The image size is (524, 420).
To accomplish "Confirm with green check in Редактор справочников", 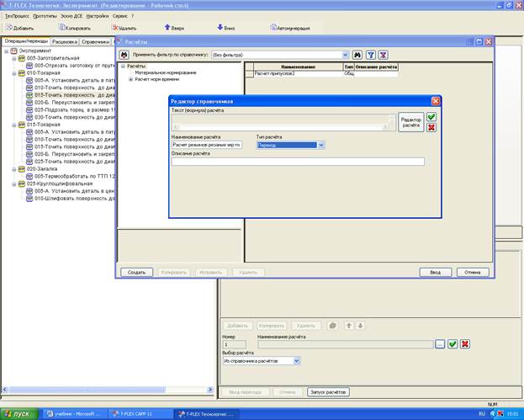I will (431, 117).
